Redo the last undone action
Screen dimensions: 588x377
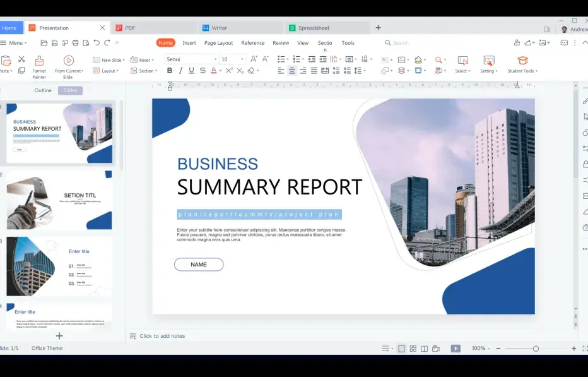[107, 43]
